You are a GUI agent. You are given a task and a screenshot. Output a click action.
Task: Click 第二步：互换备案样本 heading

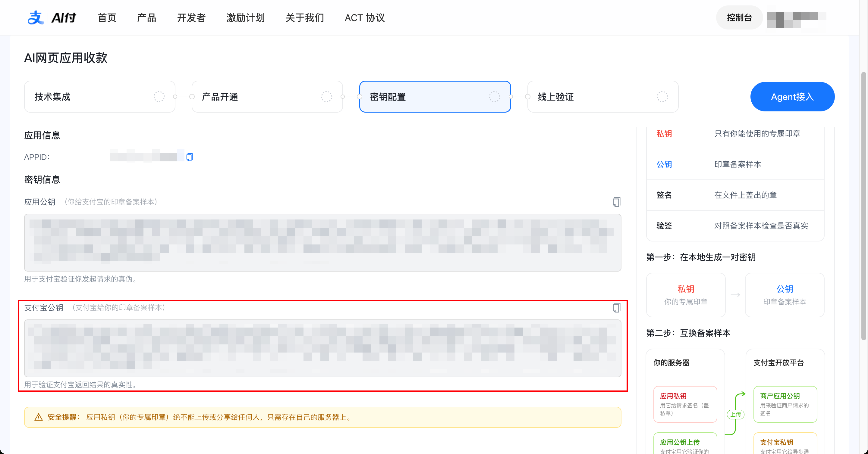point(688,333)
